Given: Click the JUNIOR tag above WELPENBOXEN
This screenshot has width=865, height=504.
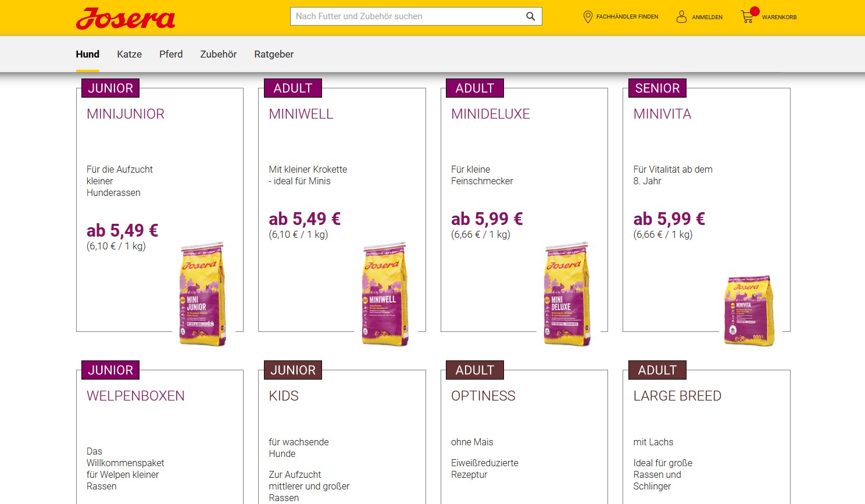Looking at the screenshot, I should point(110,370).
